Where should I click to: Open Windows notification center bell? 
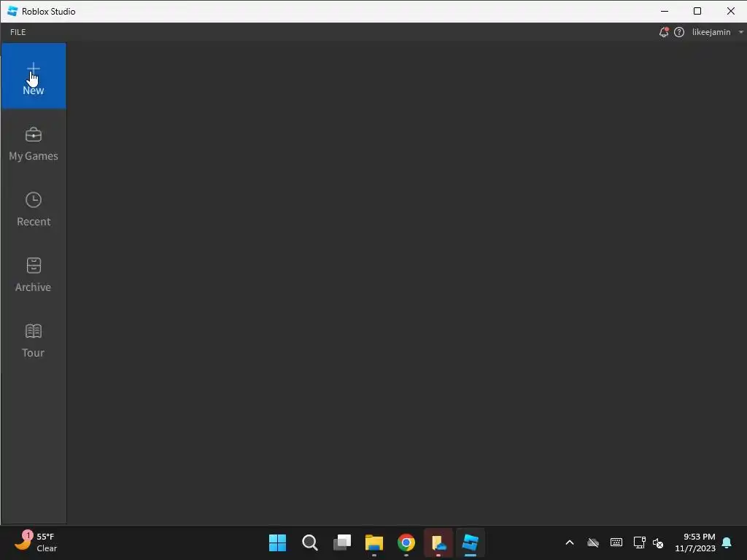pos(727,542)
